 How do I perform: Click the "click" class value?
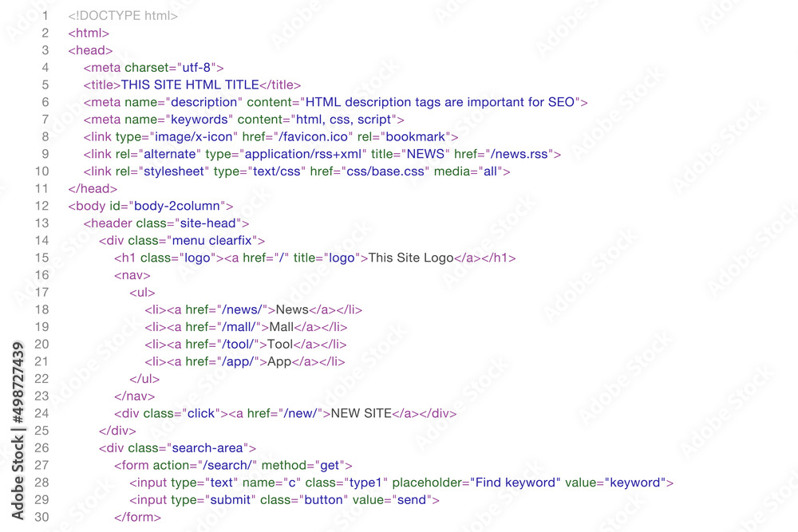(201, 413)
